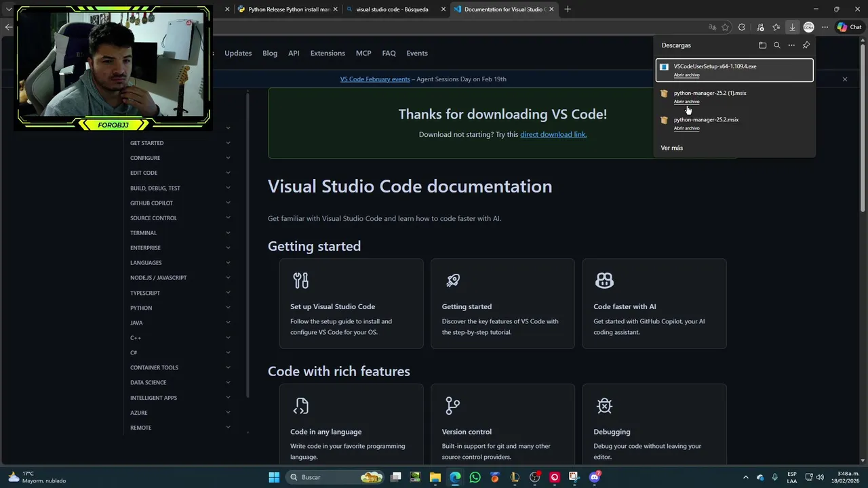Viewport: 868px width, 488px height.
Task: Open the Windows Start menu
Action: click(x=274, y=477)
